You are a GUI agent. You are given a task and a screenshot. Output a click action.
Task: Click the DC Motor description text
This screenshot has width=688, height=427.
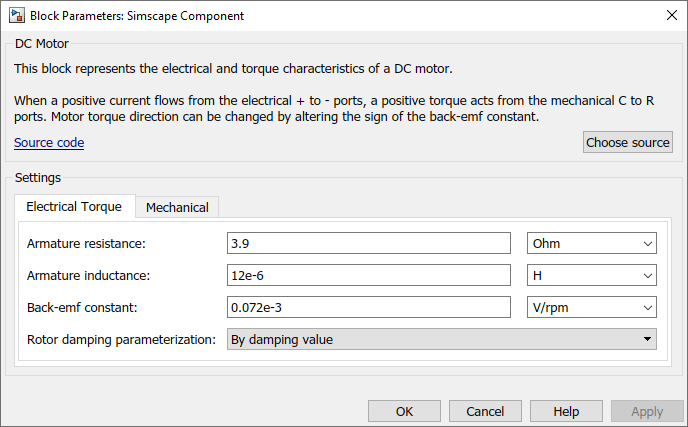click(x=234, y=69)
